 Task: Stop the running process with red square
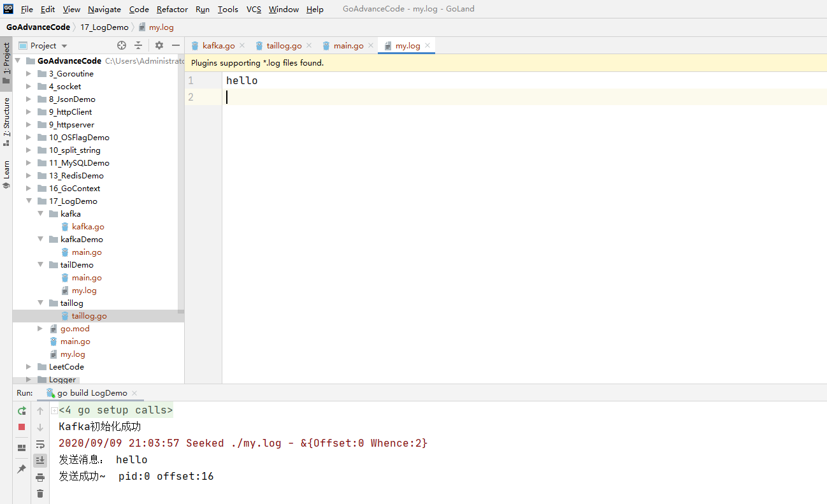tap(22, 427)
